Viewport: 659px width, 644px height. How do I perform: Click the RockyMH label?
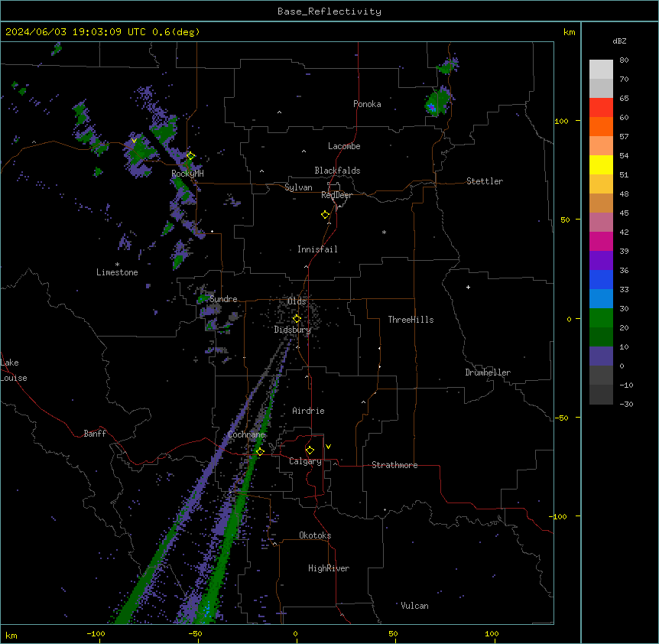(187, 174)
